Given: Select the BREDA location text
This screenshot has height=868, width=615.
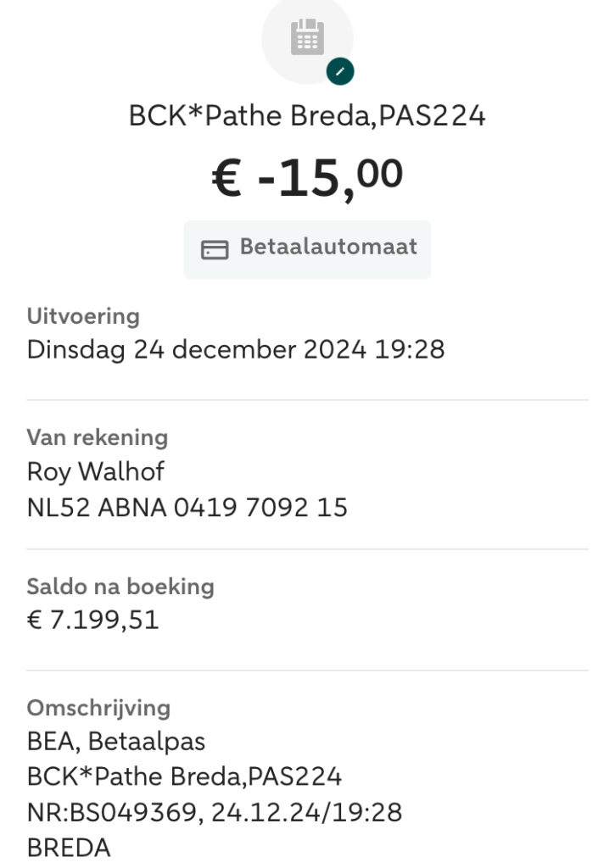Looking at the screenshot, I should pyautogui.click(x=69, y=849).
